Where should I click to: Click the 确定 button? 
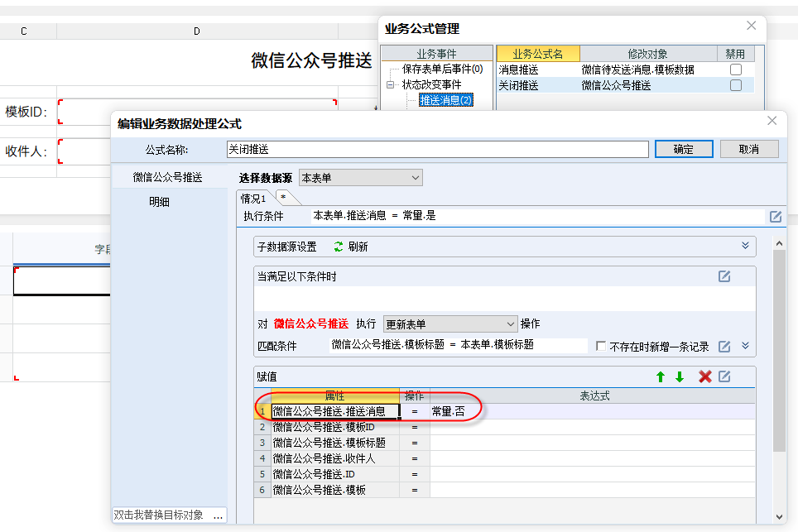684,150
